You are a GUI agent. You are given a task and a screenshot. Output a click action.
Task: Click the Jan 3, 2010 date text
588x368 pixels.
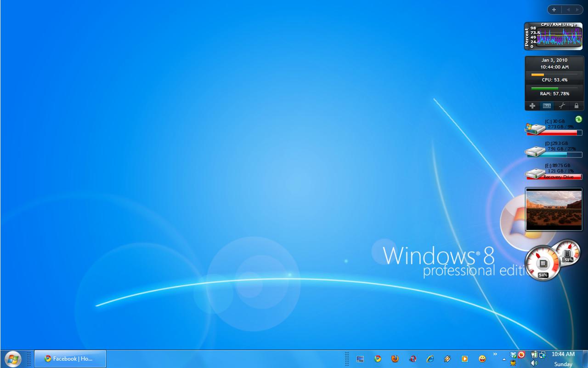click(554, 60)
